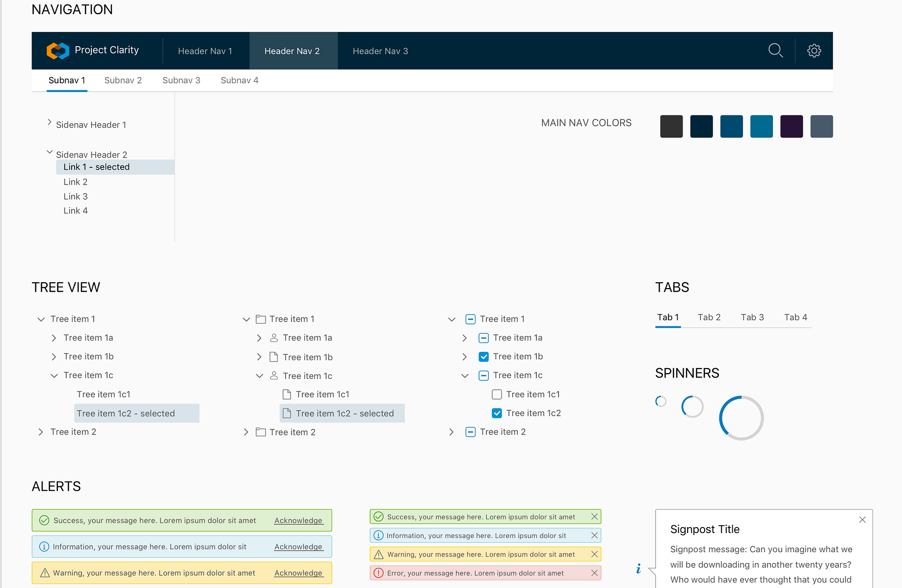Uncheck the Tree item 1b checkbox
This screenshot has height=588, width=902.
tap(484, 356)
